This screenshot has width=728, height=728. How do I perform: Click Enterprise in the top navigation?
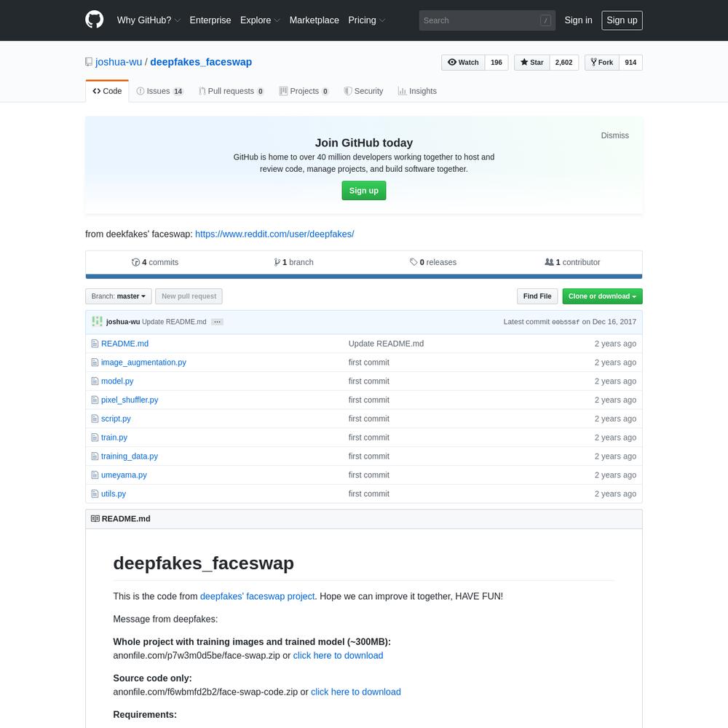[210, 20]
